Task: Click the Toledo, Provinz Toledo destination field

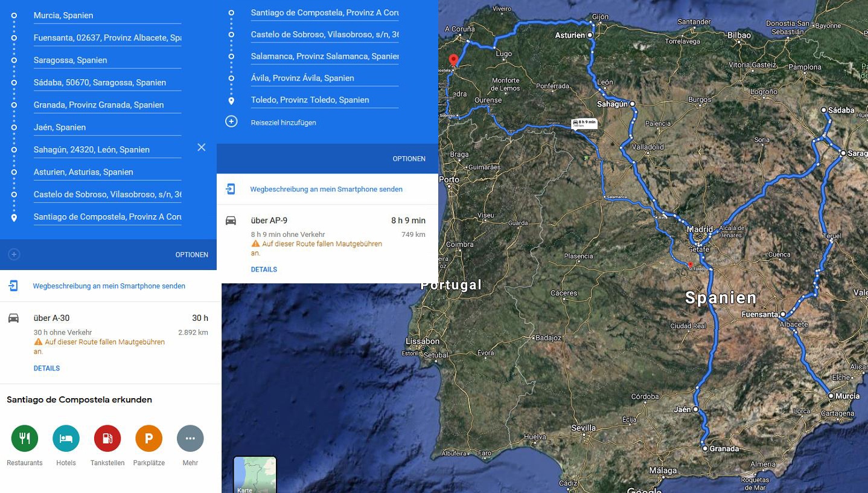Action: pyautogui.click(x=324, y=100)
